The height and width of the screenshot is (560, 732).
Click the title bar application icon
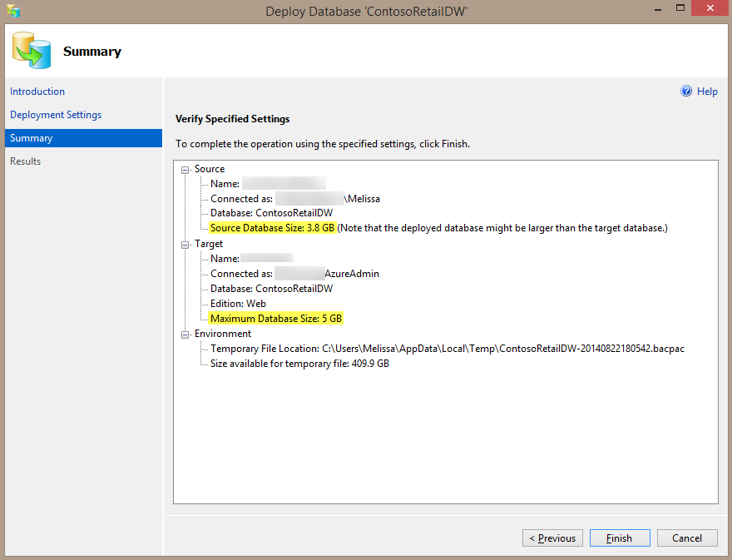click(13, 10)
